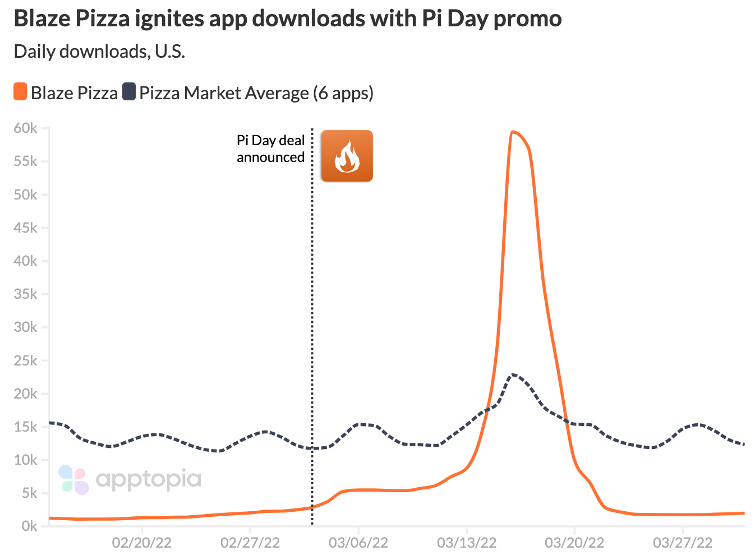
Task: Click the peak of the orange Blaze Pizza line
Action: click(513, 132)
